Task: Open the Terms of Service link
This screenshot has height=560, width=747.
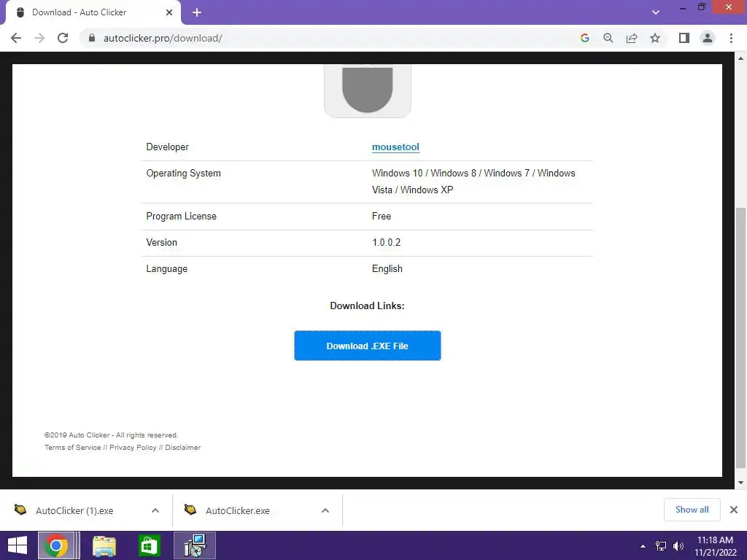Action: pos(72,448)
